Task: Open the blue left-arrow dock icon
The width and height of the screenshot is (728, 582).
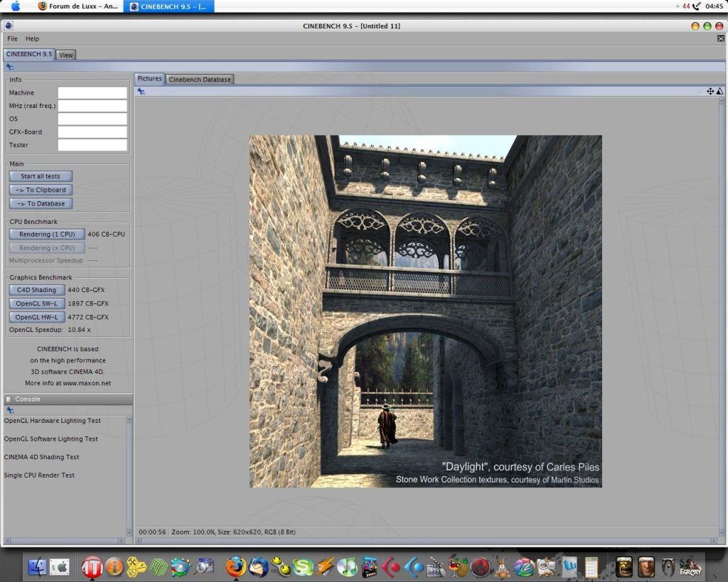Action: pyautogui.click(x=414, y=566)
